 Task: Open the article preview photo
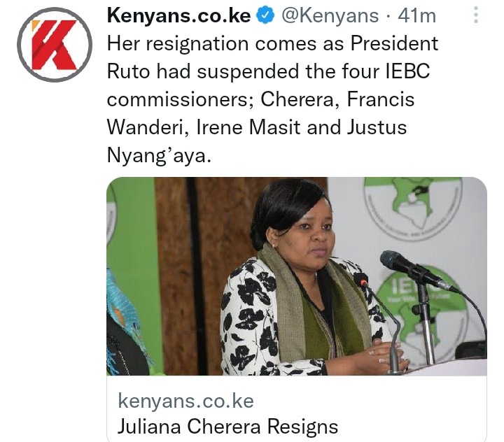point(297,276)
